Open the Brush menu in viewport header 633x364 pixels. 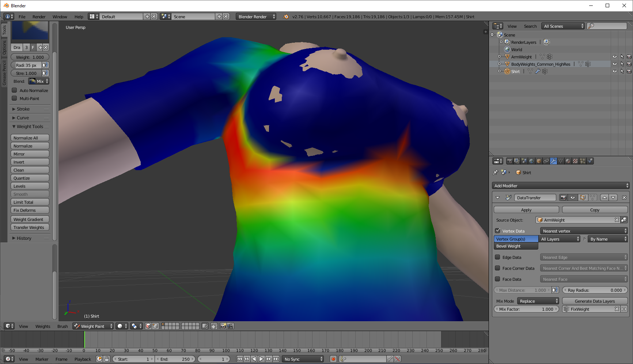pos(62,326)
